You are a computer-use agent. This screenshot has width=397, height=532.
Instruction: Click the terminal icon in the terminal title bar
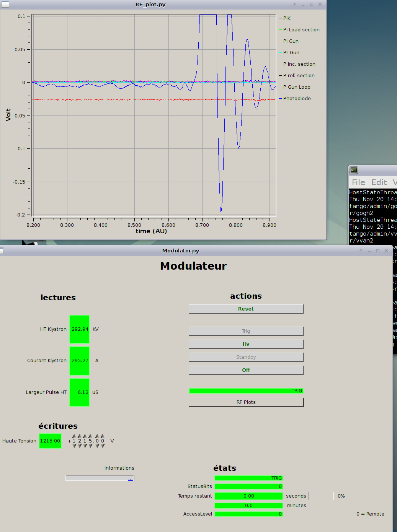coord(354,170)
